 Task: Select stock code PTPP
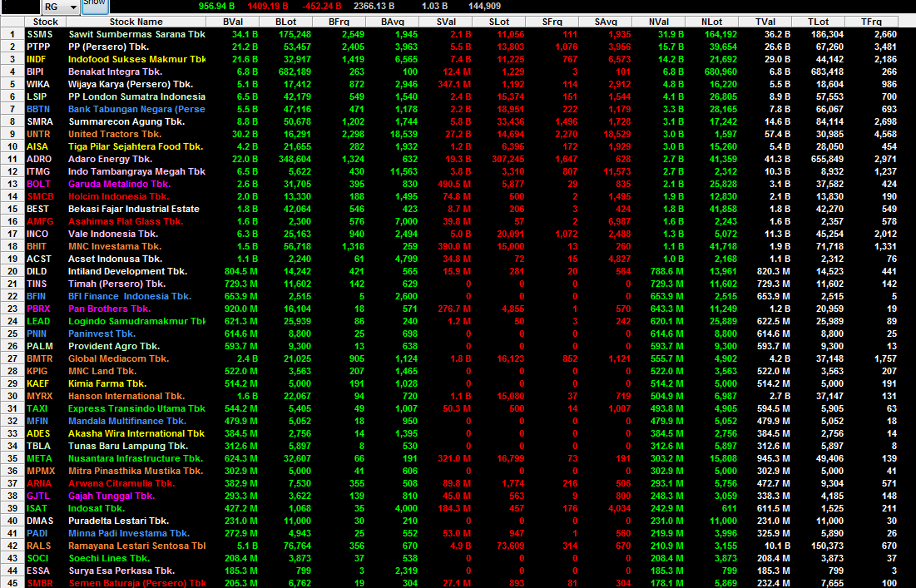coord(38,47)
